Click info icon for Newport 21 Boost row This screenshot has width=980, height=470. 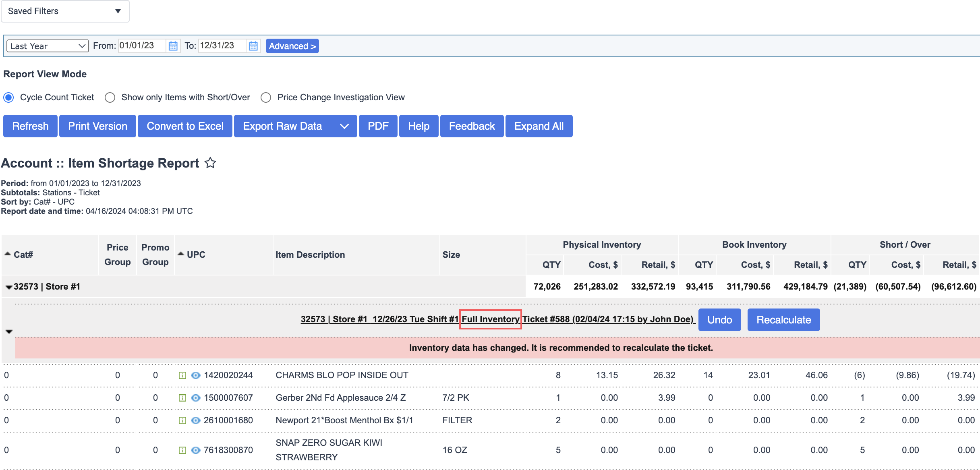coord(182,420)
